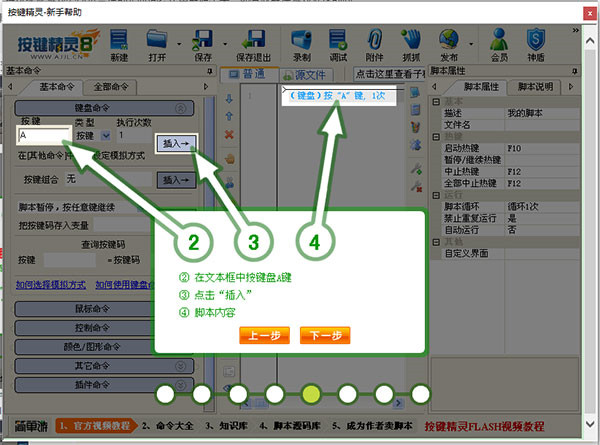
Task: Click the 保存退出 save-and-exit icon
Action: [253, 45]
